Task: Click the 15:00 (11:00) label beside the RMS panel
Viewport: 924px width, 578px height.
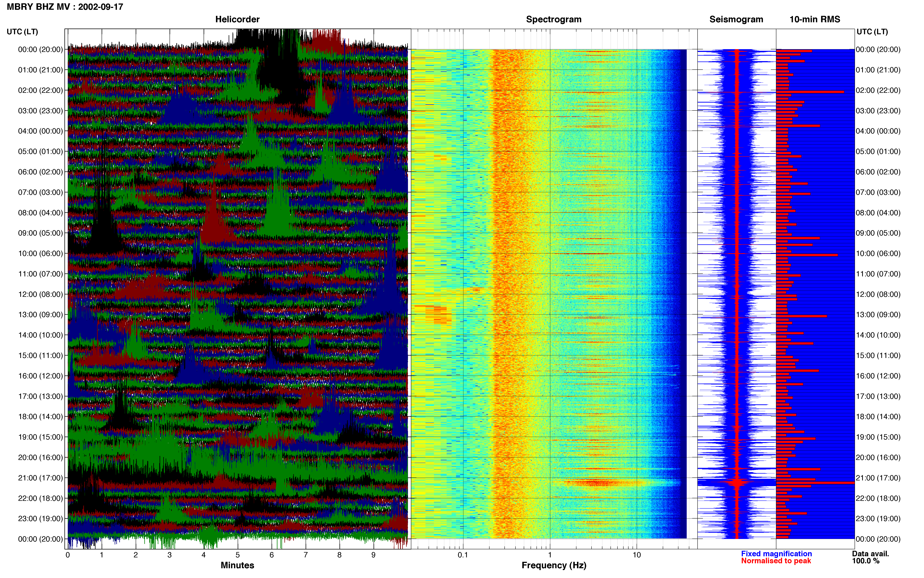Action: 878,356
